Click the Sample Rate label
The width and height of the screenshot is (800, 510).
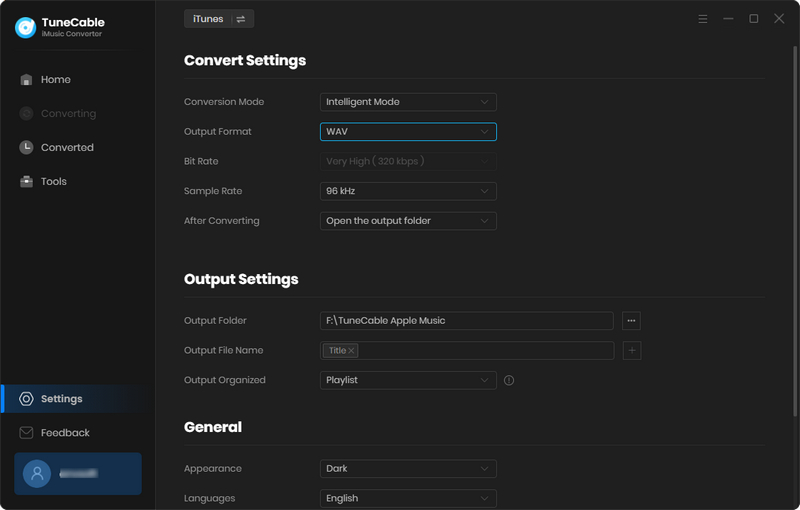(213, 191)
